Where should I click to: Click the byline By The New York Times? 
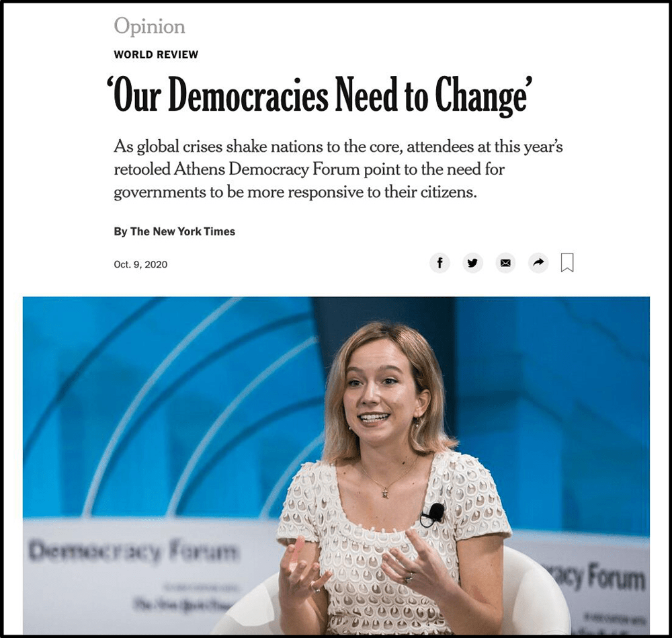pos(175,231)
